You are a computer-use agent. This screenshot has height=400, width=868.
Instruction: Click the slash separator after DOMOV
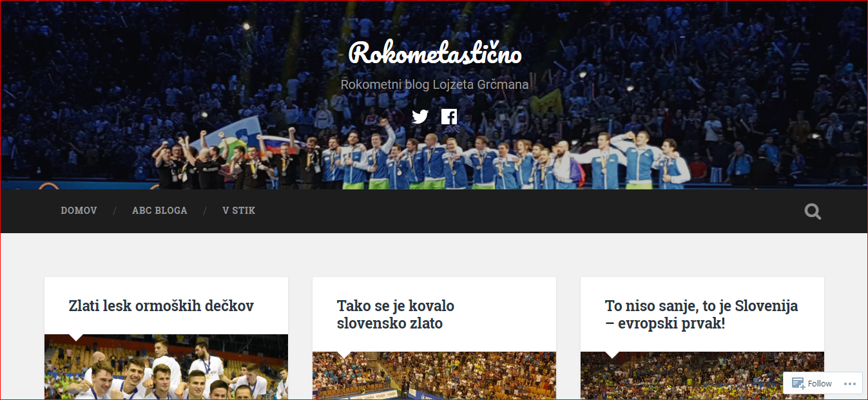click(115, 211)
